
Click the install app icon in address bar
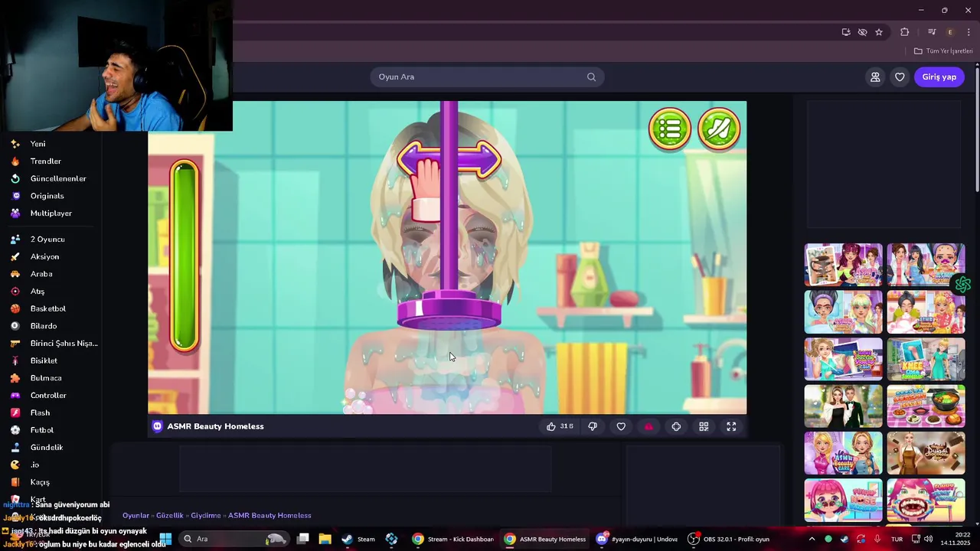click(x=845, y=32)
